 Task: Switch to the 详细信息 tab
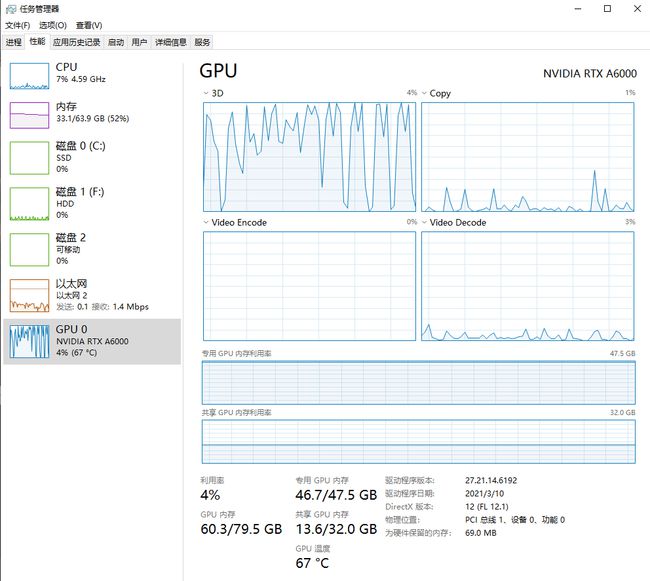[171, 42]
